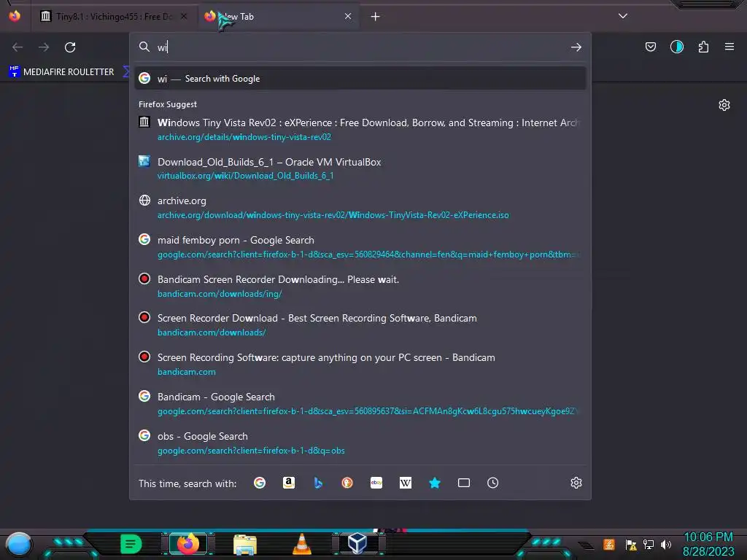Open 'Bandicam Screen Recorder Downloading' suggestion
The height and width of the screenshot is (560, 747).
coord(360,286)
